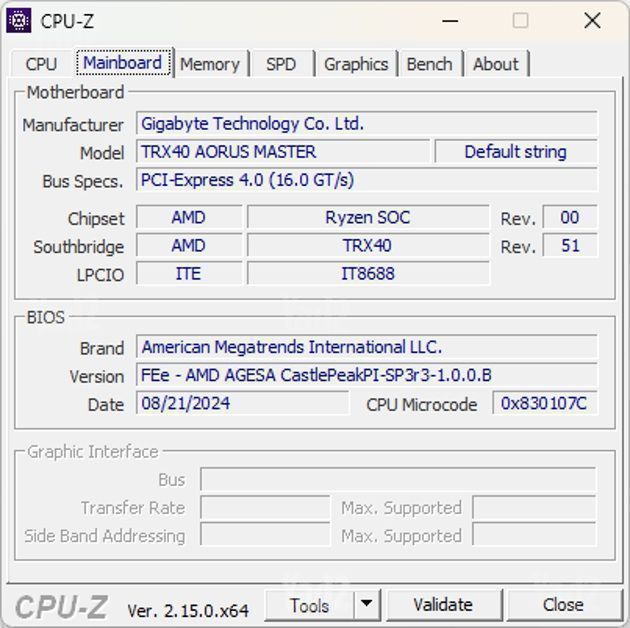Screen dimensions: 630x628
Task: Click the CPU-Z logo at bottom left
Action: (x=61, y=606)
